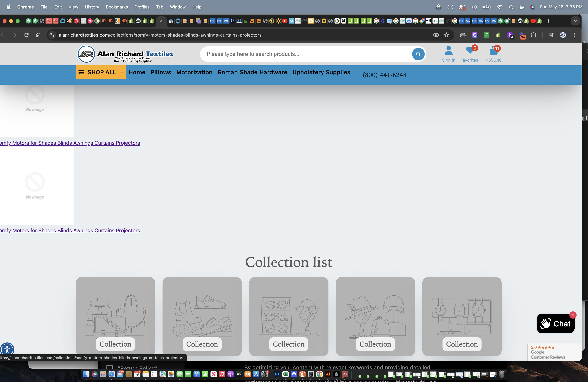Open the Sign in text link

click(448, 60)
